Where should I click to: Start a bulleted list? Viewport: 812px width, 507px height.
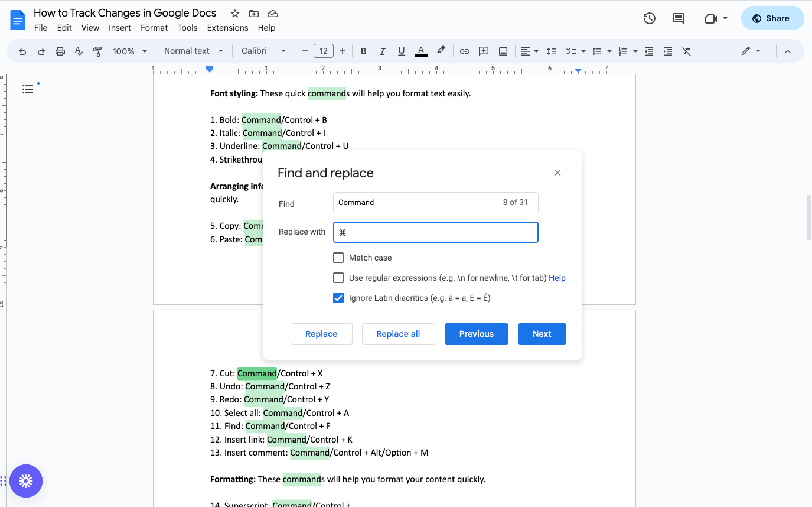click(596, 51)
